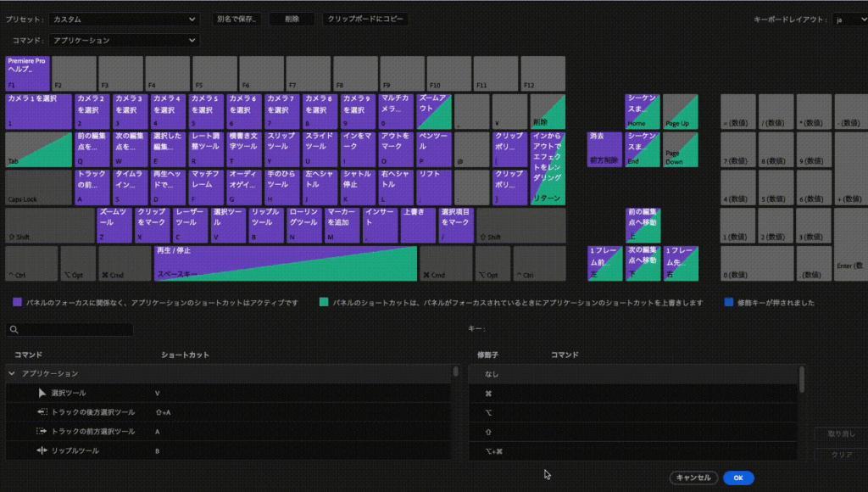This screenshot has width=868, height=492.
Task: Click the 削除 button beside 別名で保存
Action: coord(292,19)
